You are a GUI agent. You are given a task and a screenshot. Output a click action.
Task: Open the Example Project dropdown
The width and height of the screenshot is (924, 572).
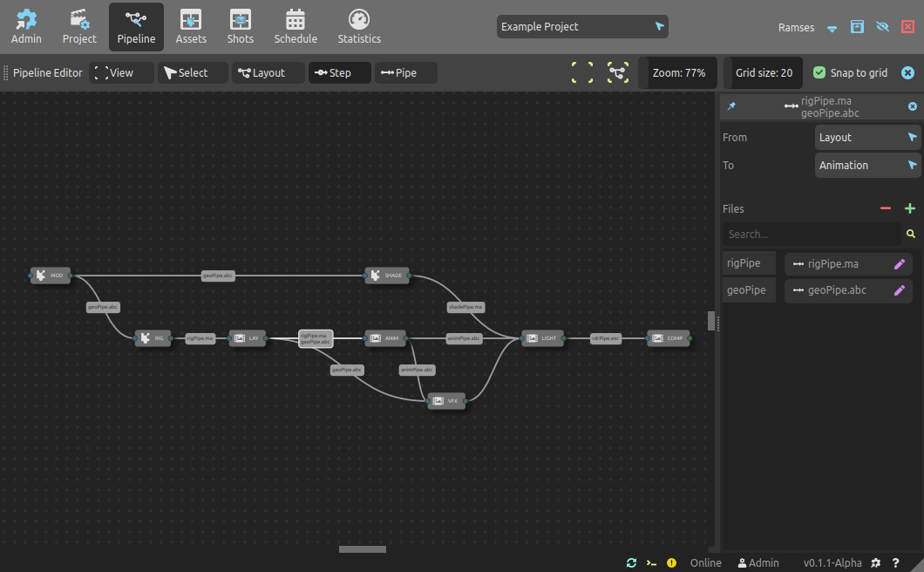tap(582, 27)
